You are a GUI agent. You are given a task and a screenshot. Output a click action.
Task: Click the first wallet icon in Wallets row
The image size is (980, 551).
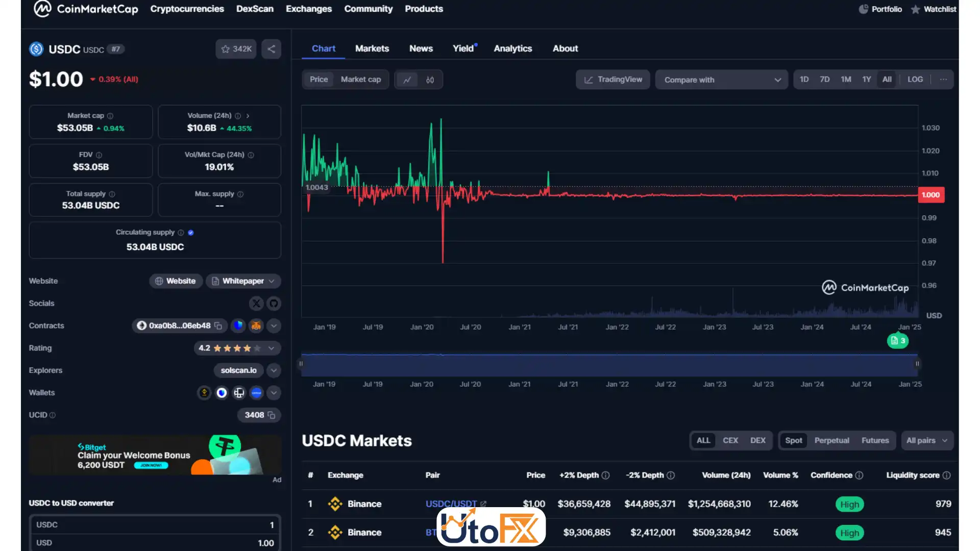[204, 393]
